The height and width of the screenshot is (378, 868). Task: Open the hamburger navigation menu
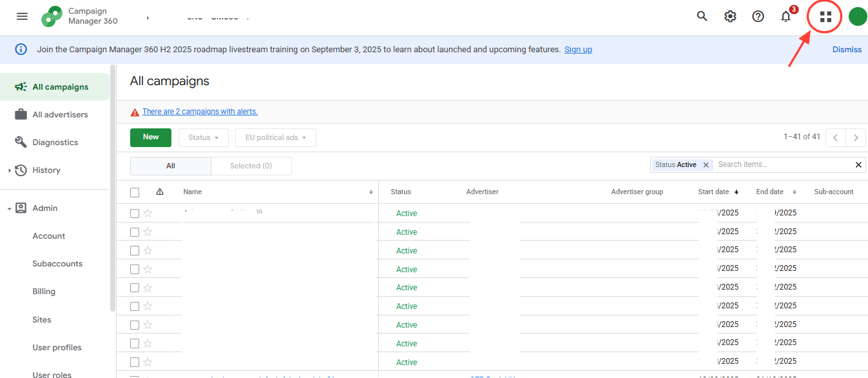22,16
